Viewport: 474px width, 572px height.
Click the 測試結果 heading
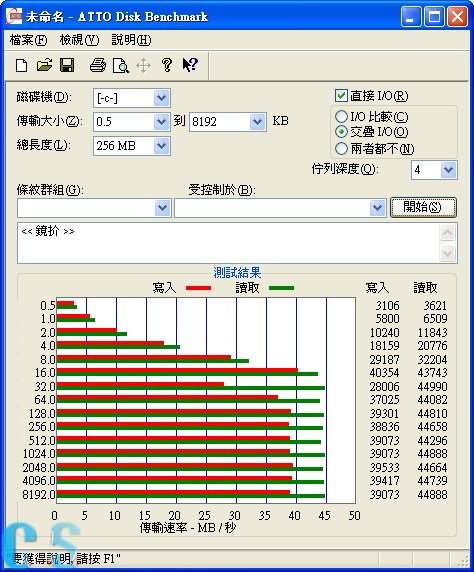point(237,273)
